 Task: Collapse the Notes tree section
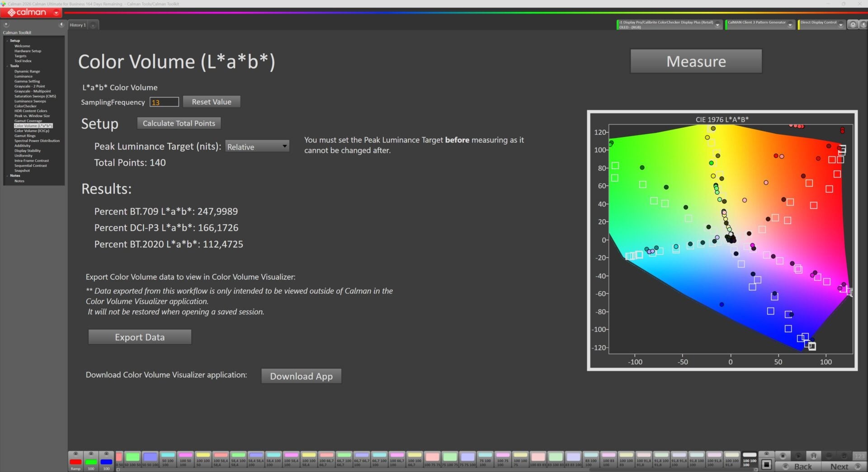pyautogui.click(x=7, y=175)
